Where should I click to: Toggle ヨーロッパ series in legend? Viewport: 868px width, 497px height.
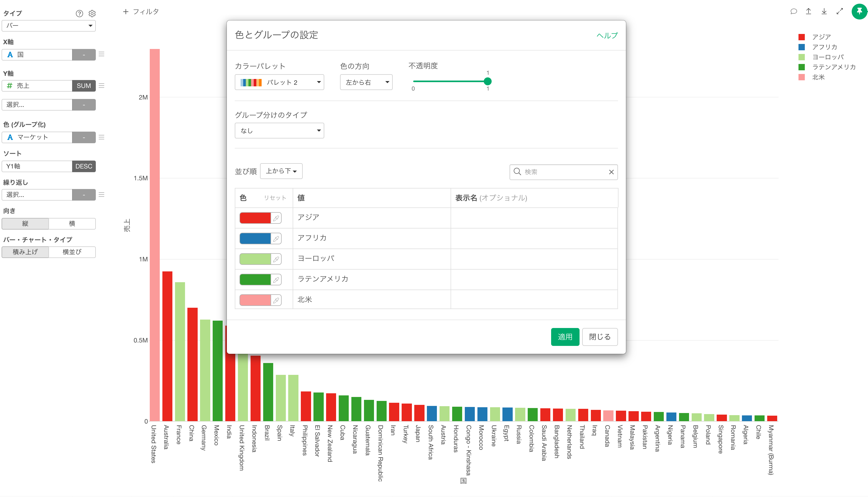coord(821,57)
